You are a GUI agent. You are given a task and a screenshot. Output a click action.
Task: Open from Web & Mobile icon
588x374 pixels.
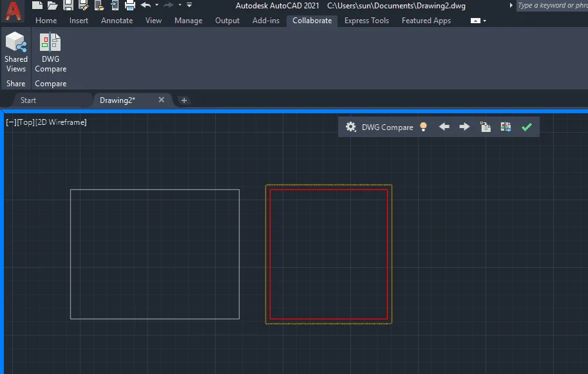(99, 5)
